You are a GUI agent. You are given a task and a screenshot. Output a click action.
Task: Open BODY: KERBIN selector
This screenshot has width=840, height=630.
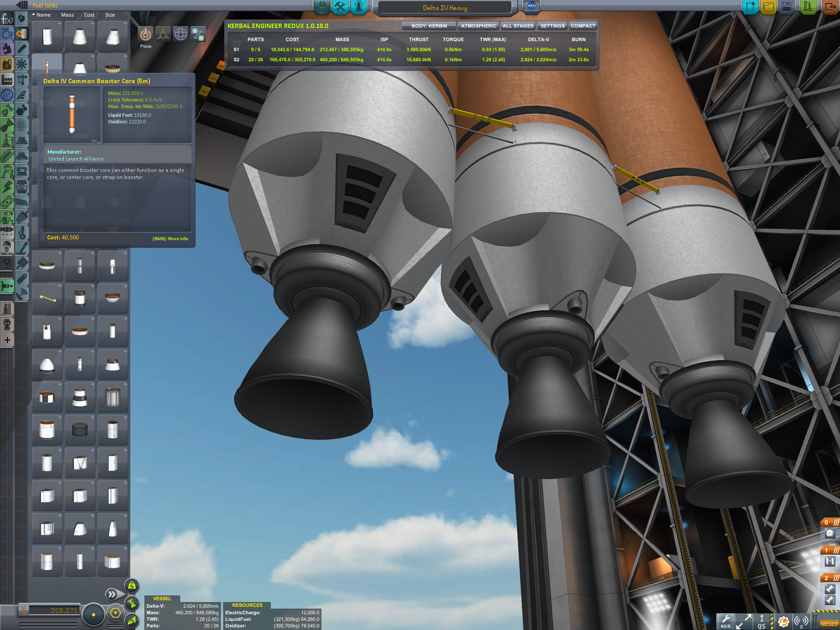[x=429, y=26]
